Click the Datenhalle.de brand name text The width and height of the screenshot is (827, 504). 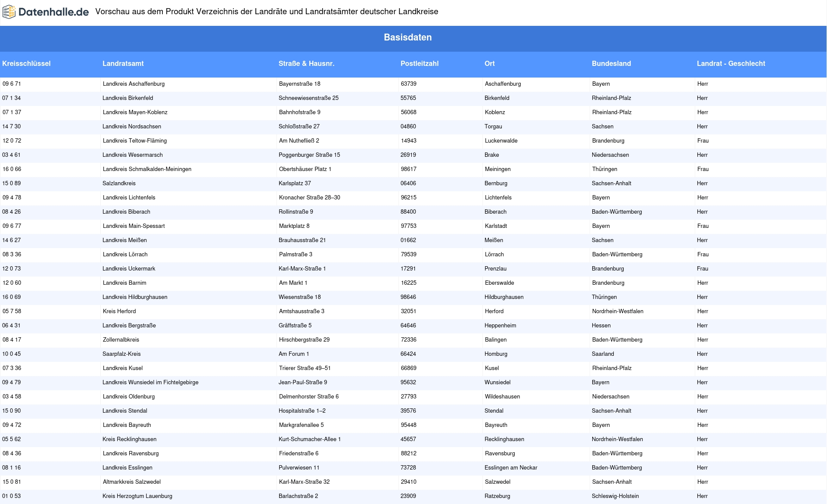[53, 12]
